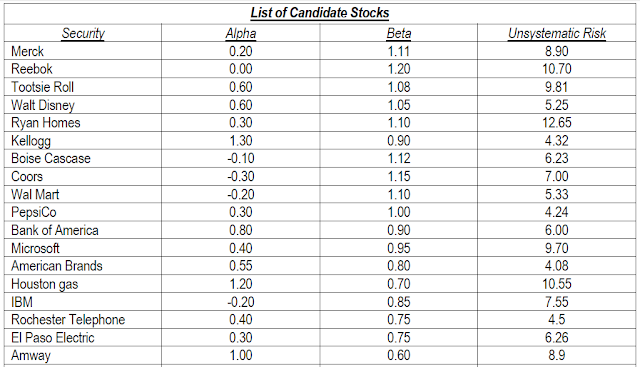Select Ryan Homes risk value 12.65
Image resolution: width=640 pixels, height=367 pixels.
click(557, 123)
